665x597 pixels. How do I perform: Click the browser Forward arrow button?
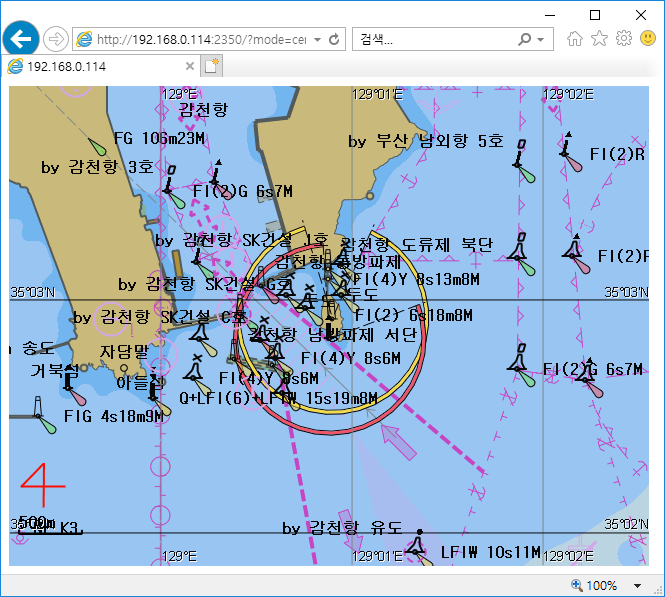tap(56, 40)
